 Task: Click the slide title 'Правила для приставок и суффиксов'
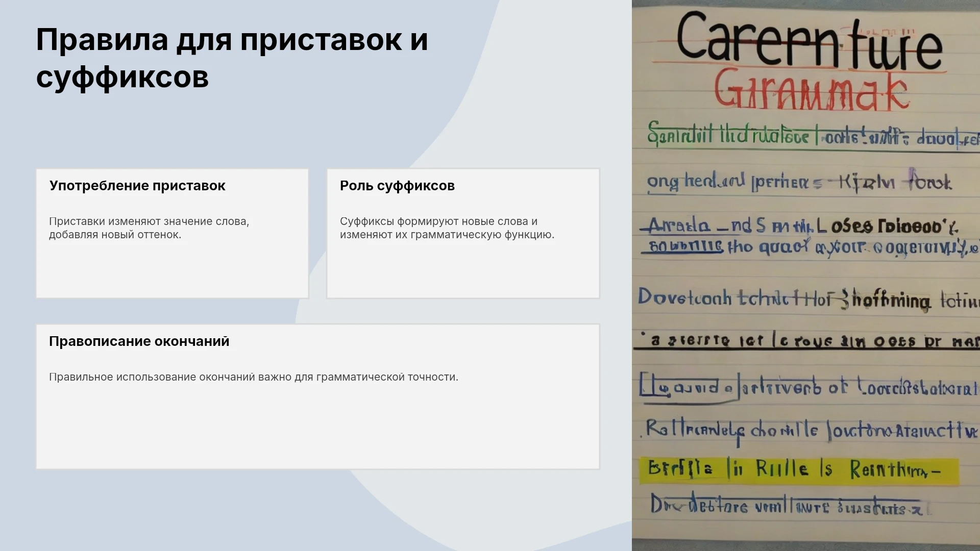[232, 59]
